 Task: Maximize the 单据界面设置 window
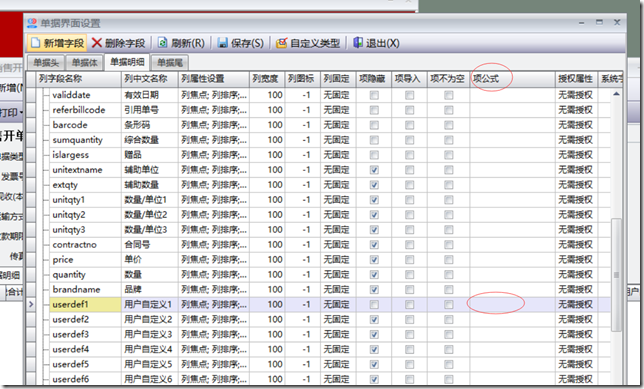coord(599,22)
